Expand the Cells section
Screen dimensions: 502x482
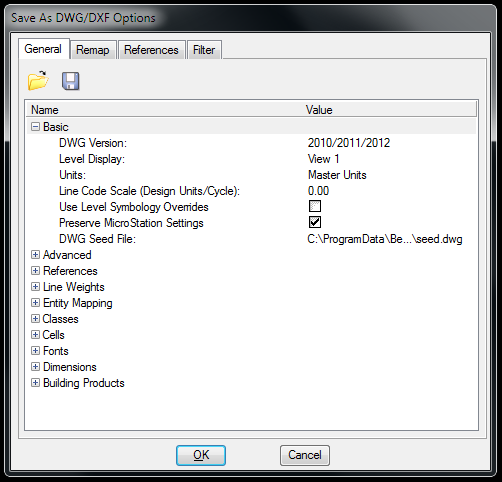[35, 335]
